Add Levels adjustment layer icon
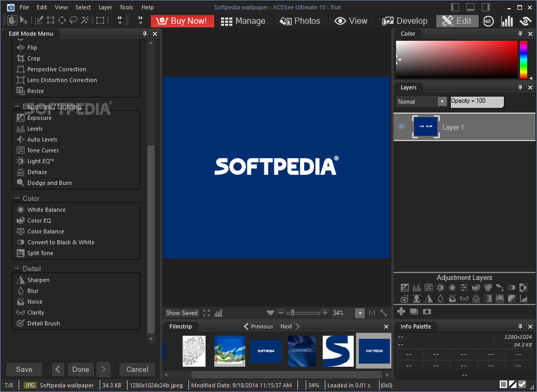Image resolution: width=537 pixels, height=392 pixels. [417, 288]
